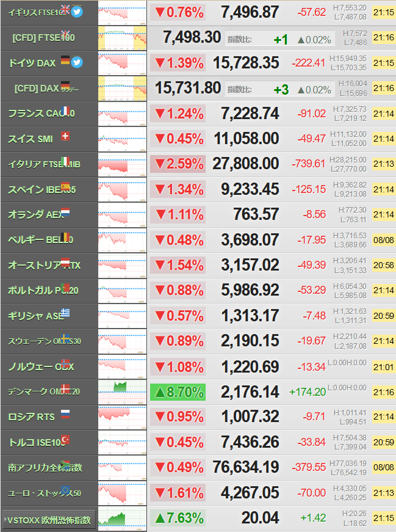The height and width of the screenshot is (532, 396).
Task: Open the フランス CAC40 index link
Action: point(41,114)
